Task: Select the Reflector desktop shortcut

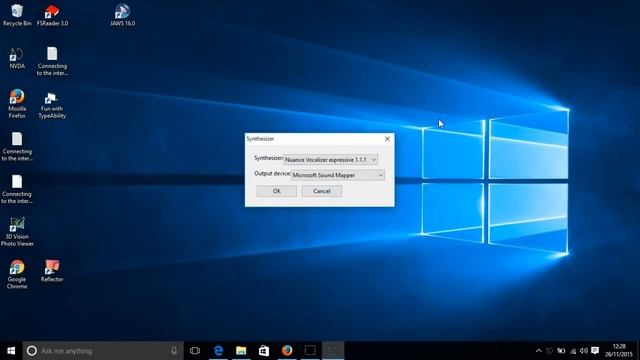Action: point(52,271)
